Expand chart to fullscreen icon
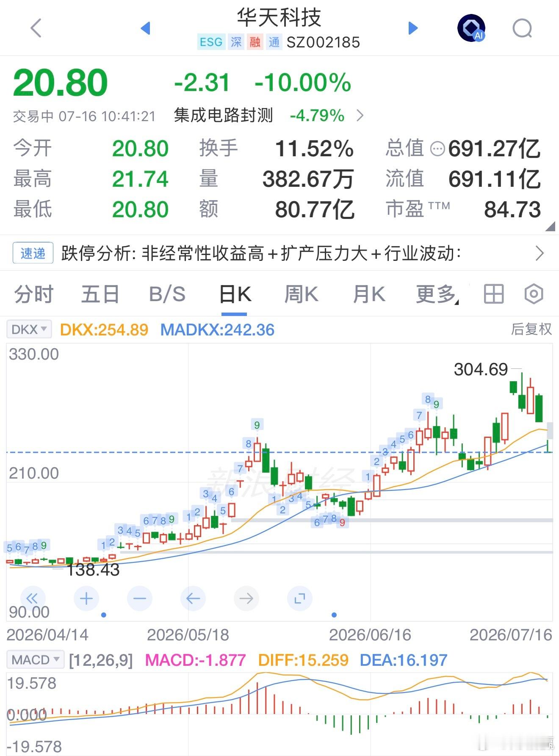Screen dimensions: 559x756 (x=300, y=598)
